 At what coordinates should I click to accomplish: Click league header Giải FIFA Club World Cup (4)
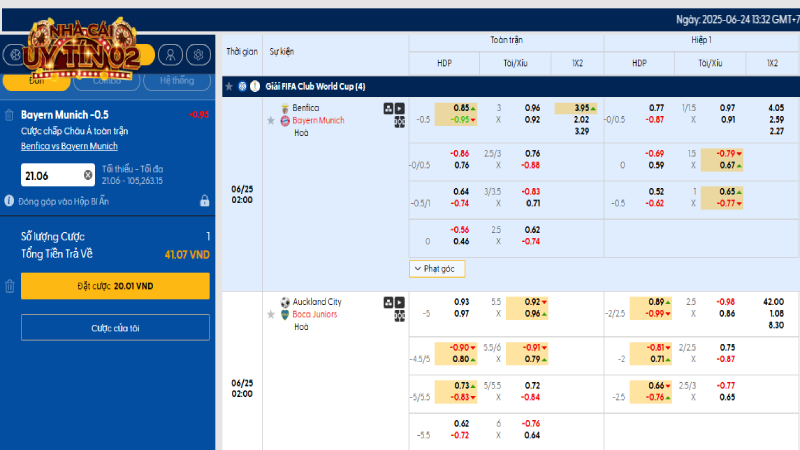click(315, 87)
